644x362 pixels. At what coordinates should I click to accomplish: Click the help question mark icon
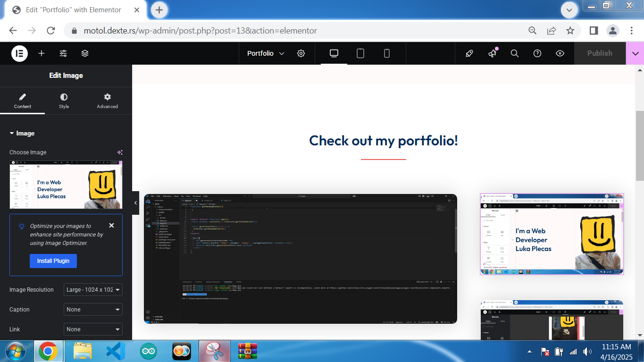coord(537,53)
